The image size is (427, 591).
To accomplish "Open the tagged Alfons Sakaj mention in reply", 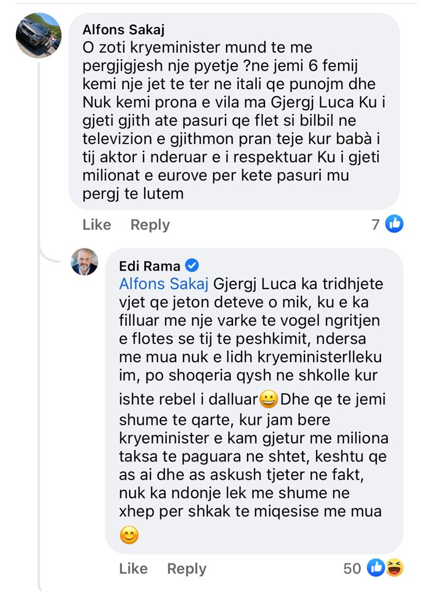I will click(x=164, y=284).
